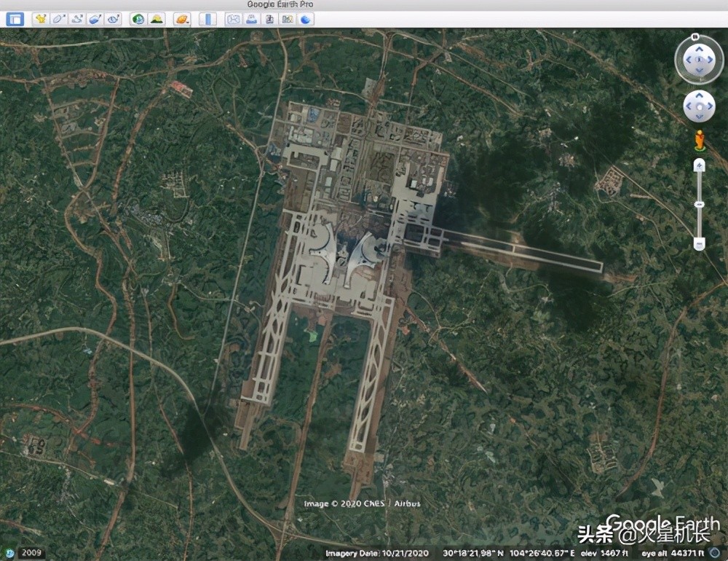Add a new placemark with pushpin tool
The width and height of the screenshot is (728, 561).
coord(41,19)
